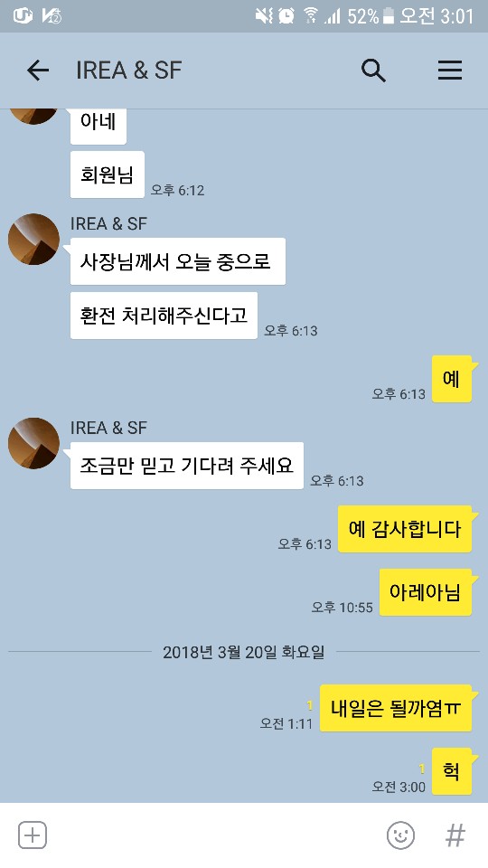Tap the '환전 처리해주신다고' message bubble

pos(164,316)
